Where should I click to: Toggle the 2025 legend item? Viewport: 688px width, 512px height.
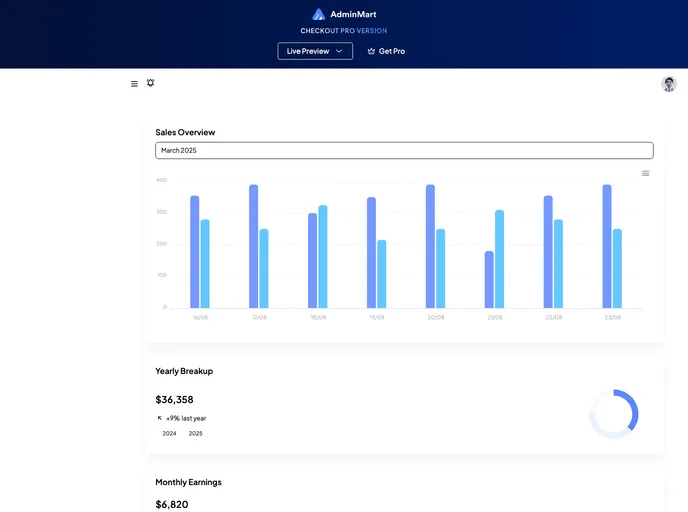tap(195, 433)
